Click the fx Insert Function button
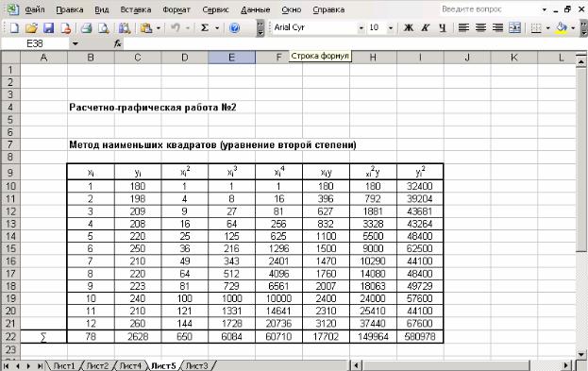Screen dimensions: 588x371 click(x=118, y=43)
